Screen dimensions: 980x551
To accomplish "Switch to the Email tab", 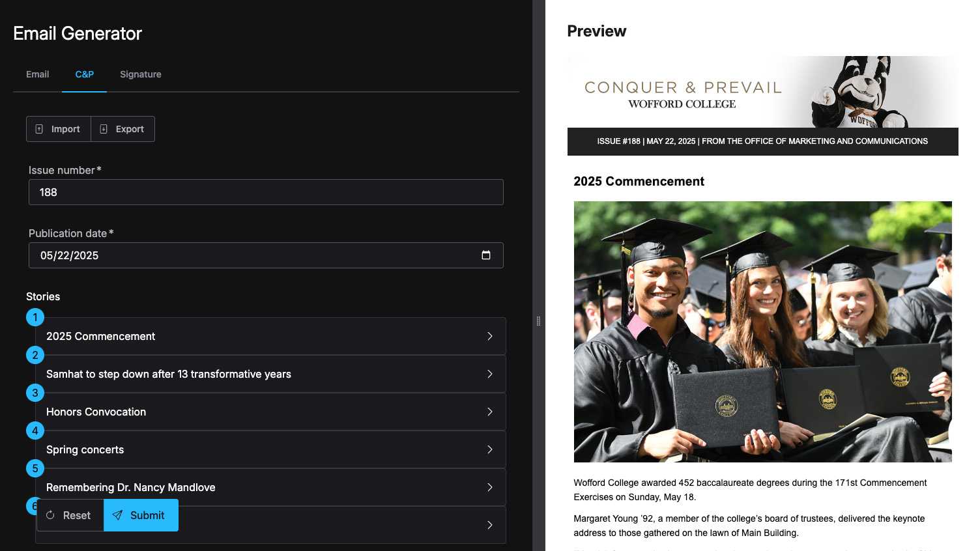I will point(37,74).
